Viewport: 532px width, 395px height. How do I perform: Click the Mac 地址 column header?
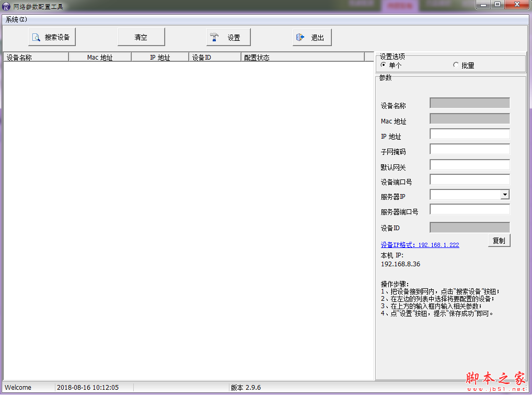click(99, 57)
